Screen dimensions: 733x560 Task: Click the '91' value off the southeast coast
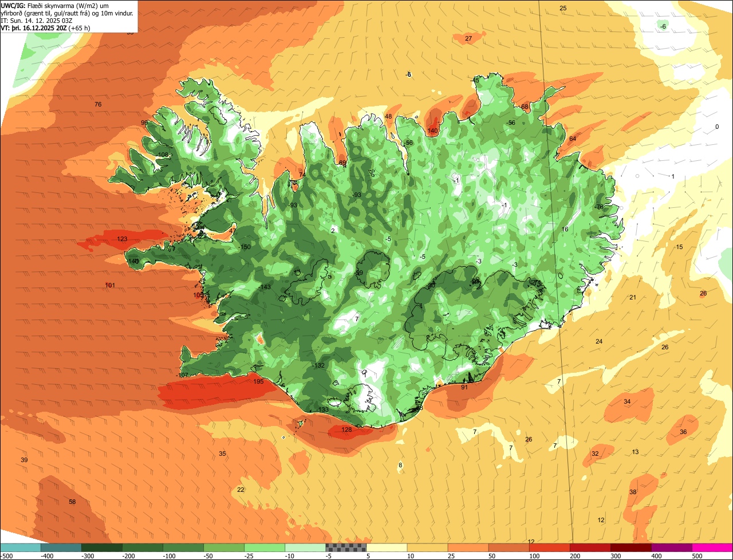464,387
